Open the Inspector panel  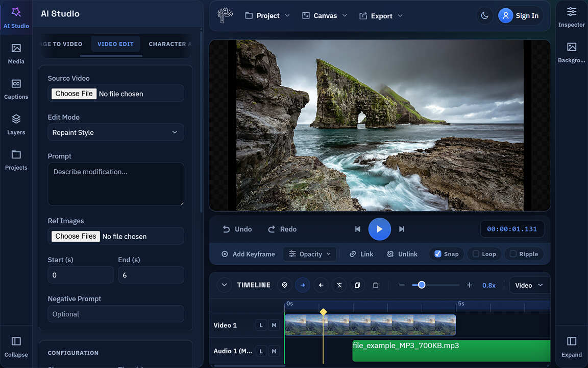[571, 15]
